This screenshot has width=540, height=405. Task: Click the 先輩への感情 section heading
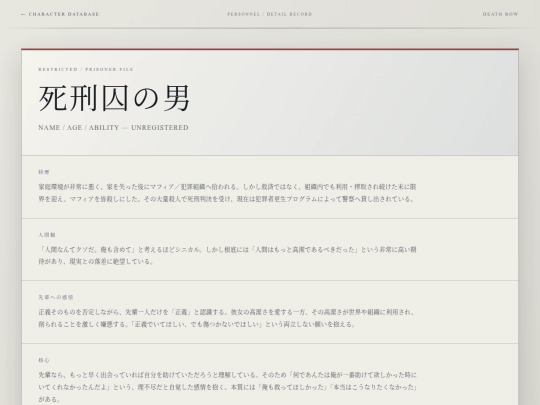click(x=56, y=297)
